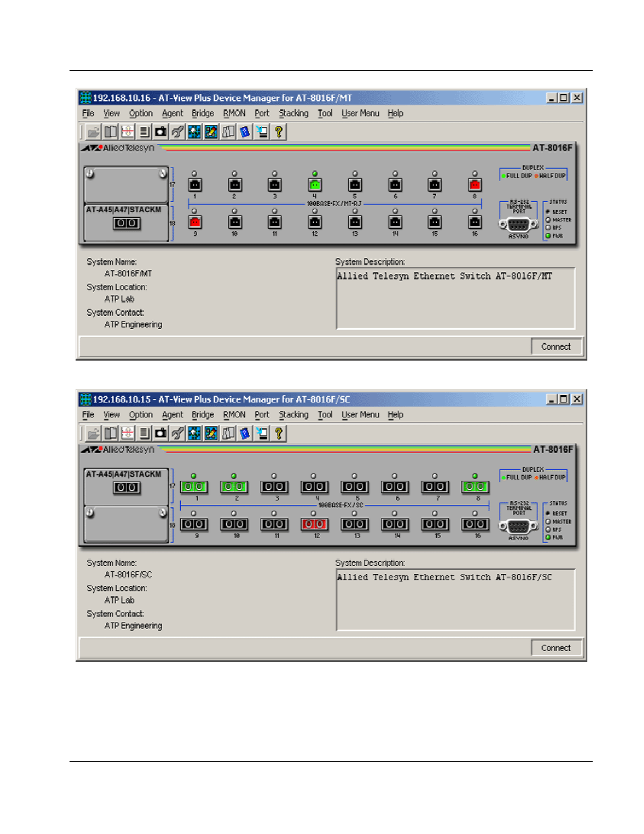Click MASTER status LED on AT-8016F/MT switch
Screen dimensions: 644x834
[548, 219]
